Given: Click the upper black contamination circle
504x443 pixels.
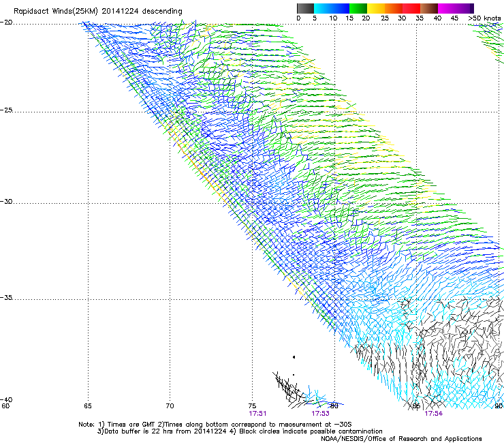Looking at the screenshot, I should tap(294, 357).
